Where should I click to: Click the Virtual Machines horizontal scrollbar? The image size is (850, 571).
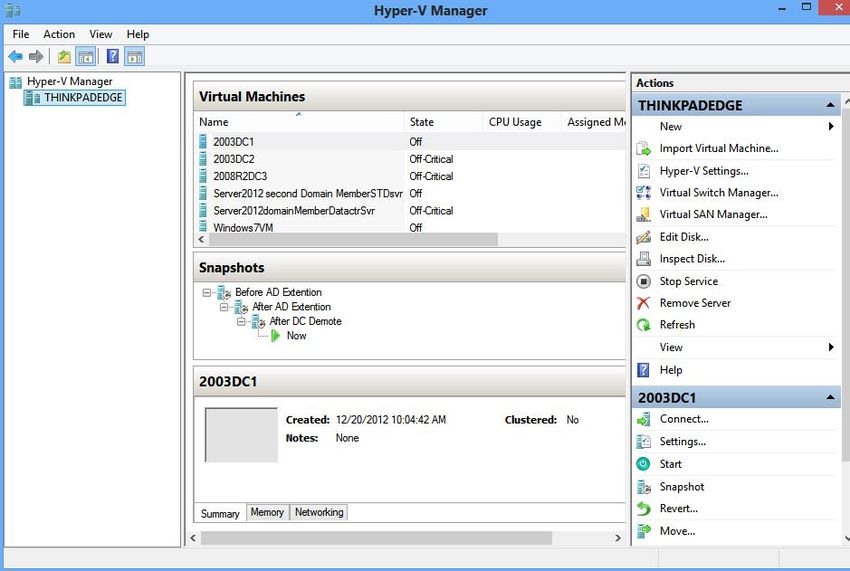tap(353, 239)
